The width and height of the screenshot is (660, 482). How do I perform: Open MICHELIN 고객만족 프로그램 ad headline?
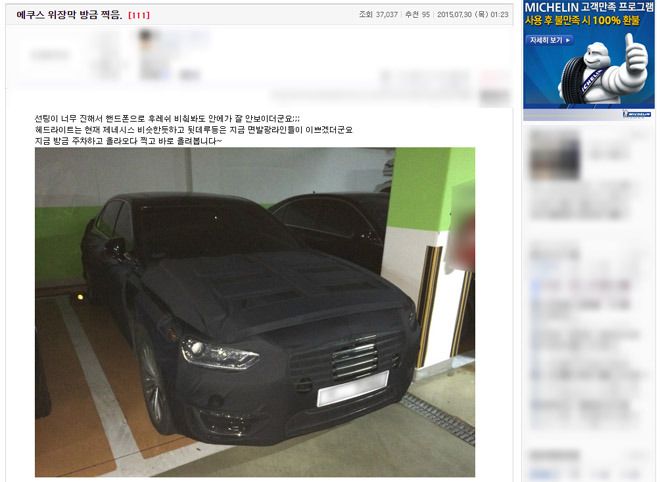[589, 7]
